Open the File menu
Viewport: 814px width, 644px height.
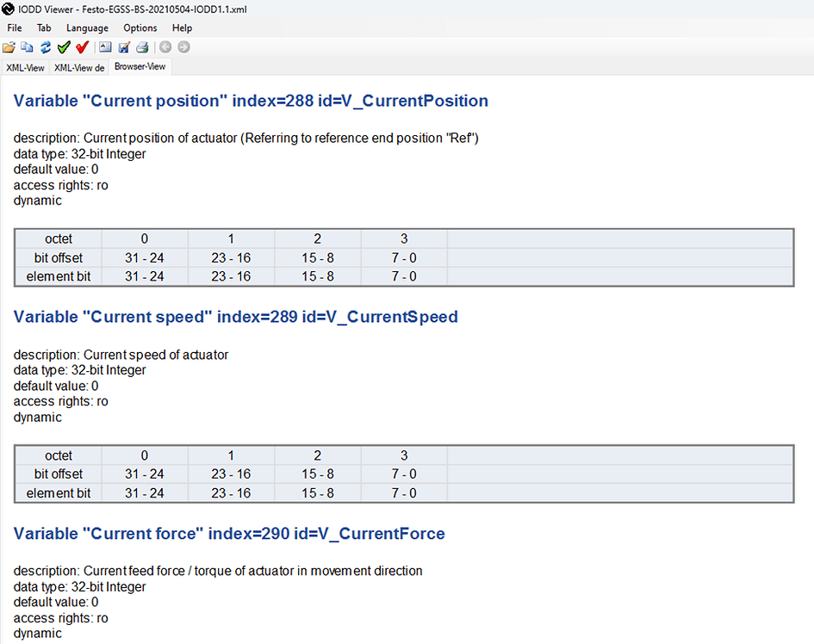pos(14,28)
